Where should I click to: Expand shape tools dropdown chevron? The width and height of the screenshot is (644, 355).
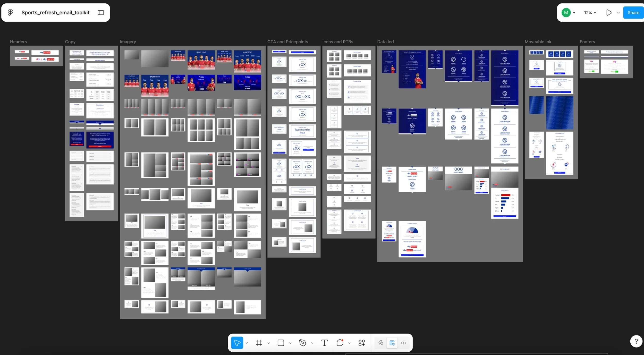[x=290, y=343]
